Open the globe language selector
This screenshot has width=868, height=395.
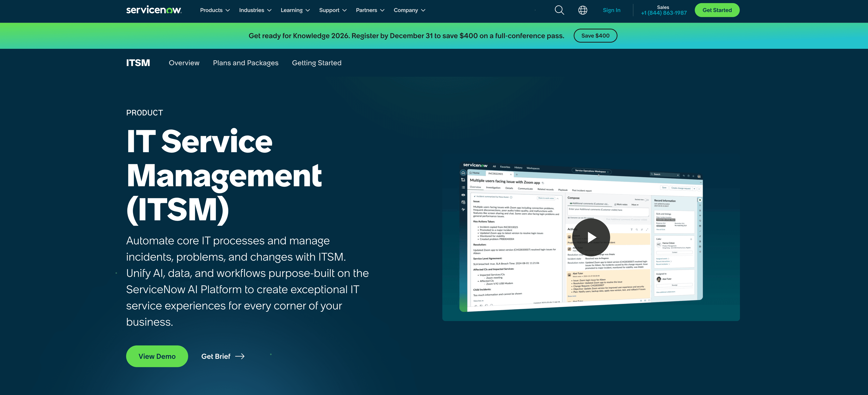pyautogui.click(x=583, y=10)
